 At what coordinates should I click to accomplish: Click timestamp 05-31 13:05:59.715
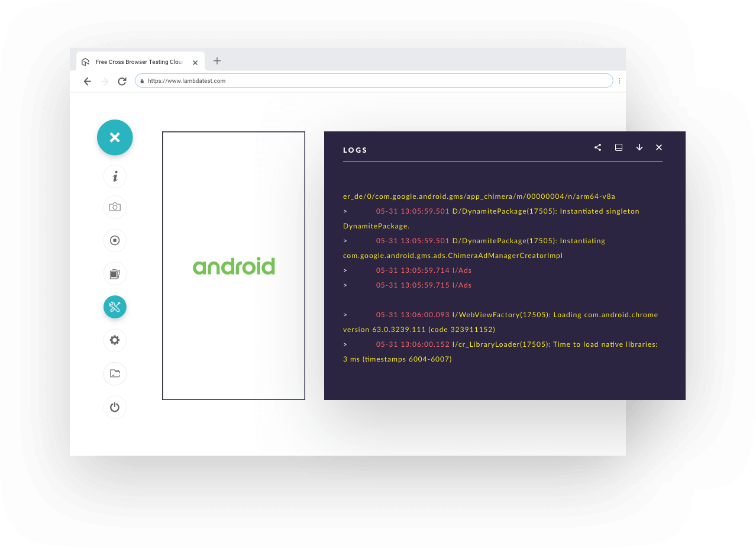pyautogui.click(x=413, y=285)
